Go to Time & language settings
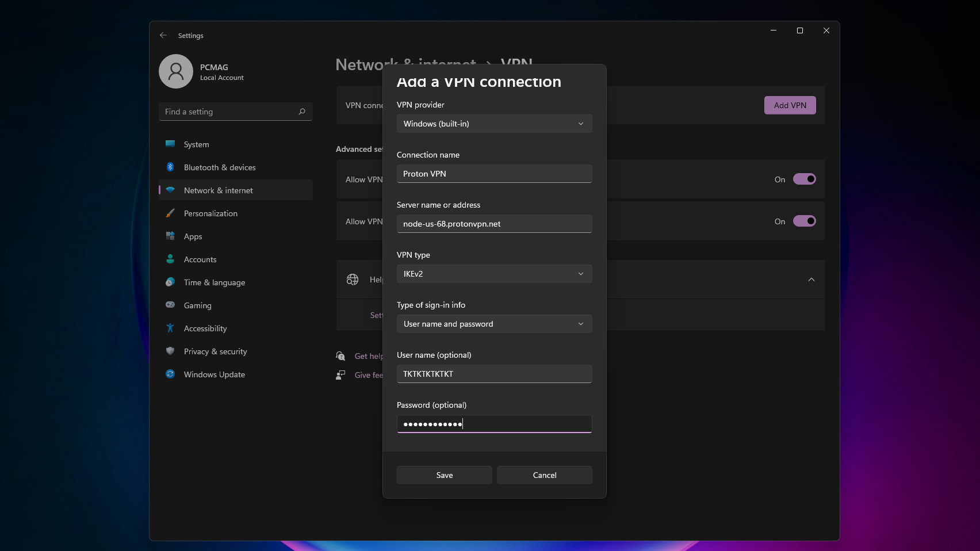This screenshot has width=980, height=551. pyautogui.click(x=214, y=282)
